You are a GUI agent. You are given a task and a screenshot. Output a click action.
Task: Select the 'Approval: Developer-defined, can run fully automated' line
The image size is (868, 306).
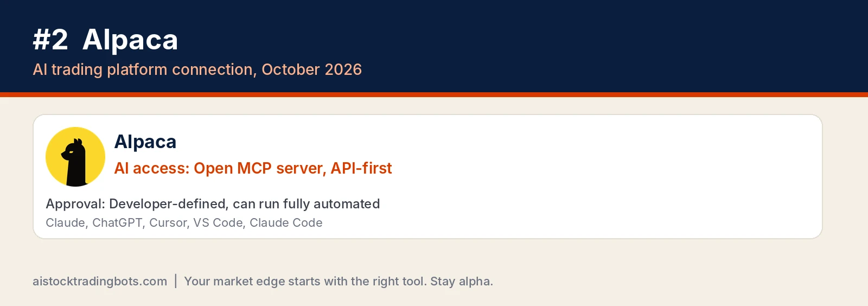tap(213, 204)
